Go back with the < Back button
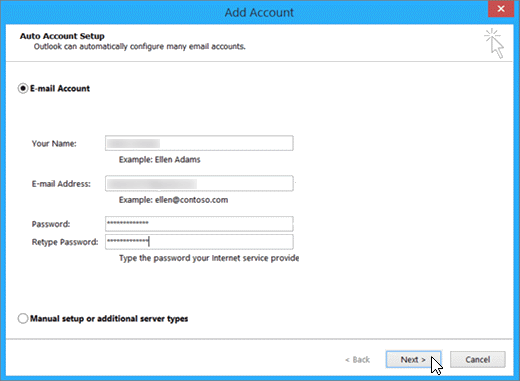Image resolution: width=520 pixels, height=381 pixels. [x=357, y=360]
